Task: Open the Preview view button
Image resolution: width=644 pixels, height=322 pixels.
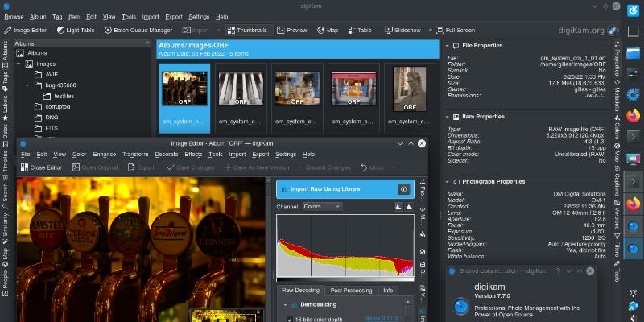Action: 291,31
